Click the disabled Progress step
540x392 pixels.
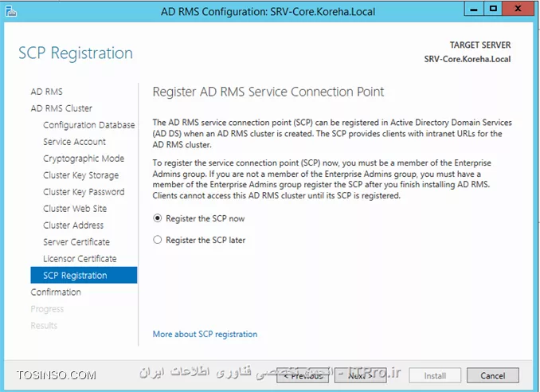[x=47, y=309]
